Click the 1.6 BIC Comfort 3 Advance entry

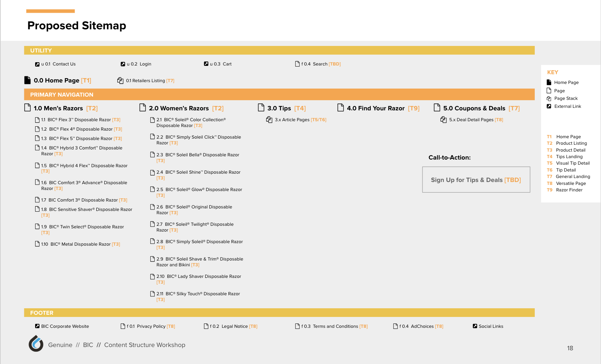pyautogui.click(x=84, y=186)
